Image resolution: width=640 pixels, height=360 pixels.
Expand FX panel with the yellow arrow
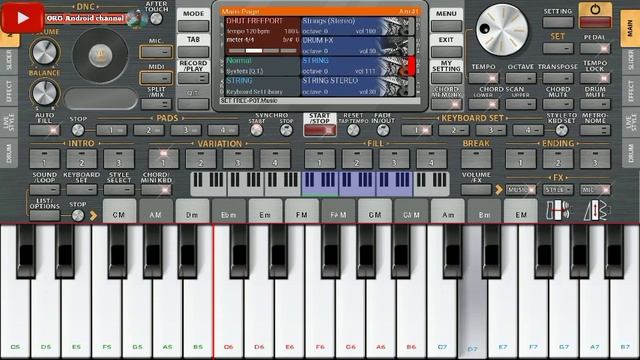point(499,190)
